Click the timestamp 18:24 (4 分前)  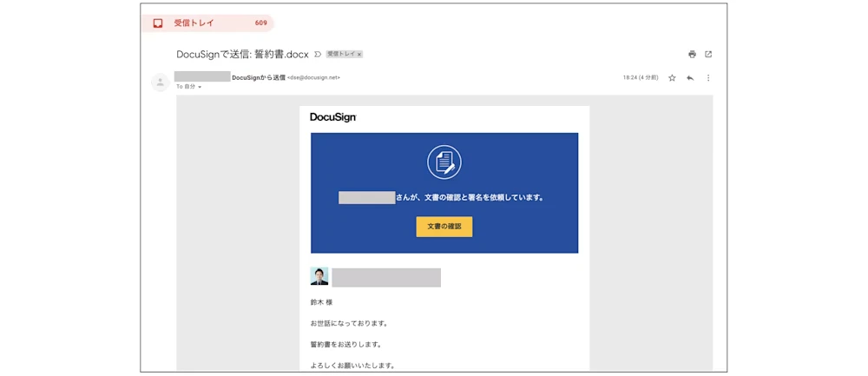coord(641,78)
